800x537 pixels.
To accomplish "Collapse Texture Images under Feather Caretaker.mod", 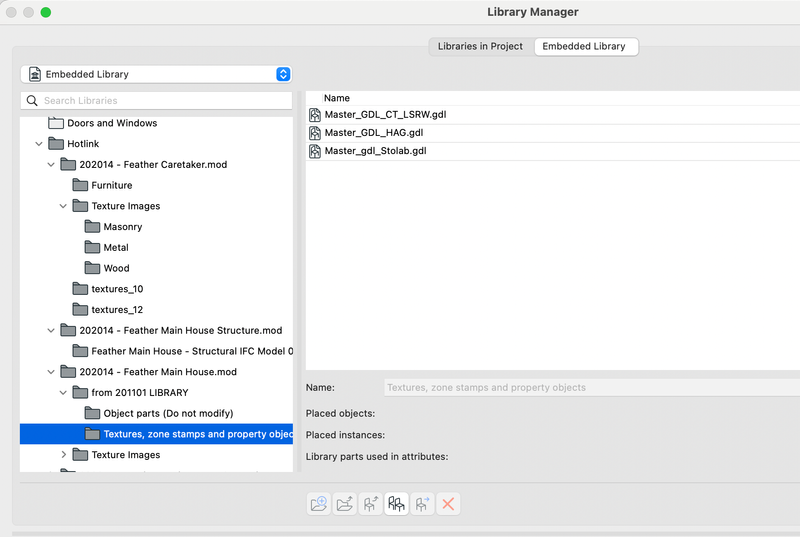I will (63, 206).
